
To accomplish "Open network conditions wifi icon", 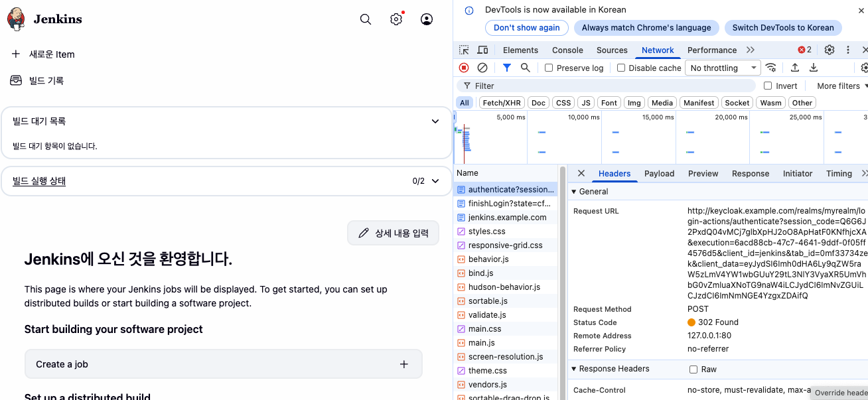I will (x=770, y=68).
